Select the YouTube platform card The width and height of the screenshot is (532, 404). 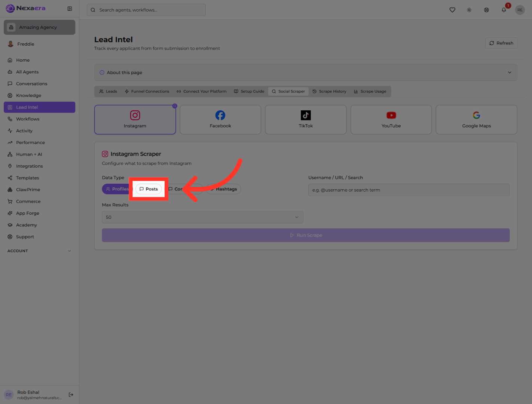(x=391, y=120)
